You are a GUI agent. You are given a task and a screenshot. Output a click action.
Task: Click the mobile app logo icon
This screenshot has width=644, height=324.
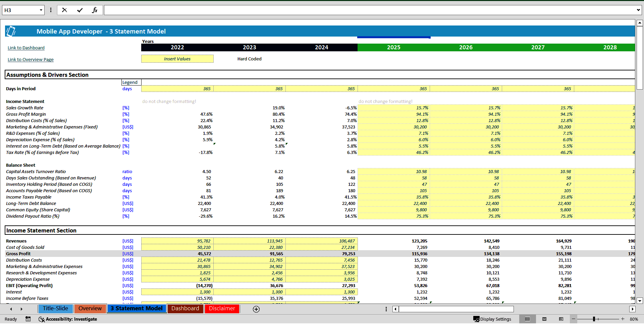(11, 31)
